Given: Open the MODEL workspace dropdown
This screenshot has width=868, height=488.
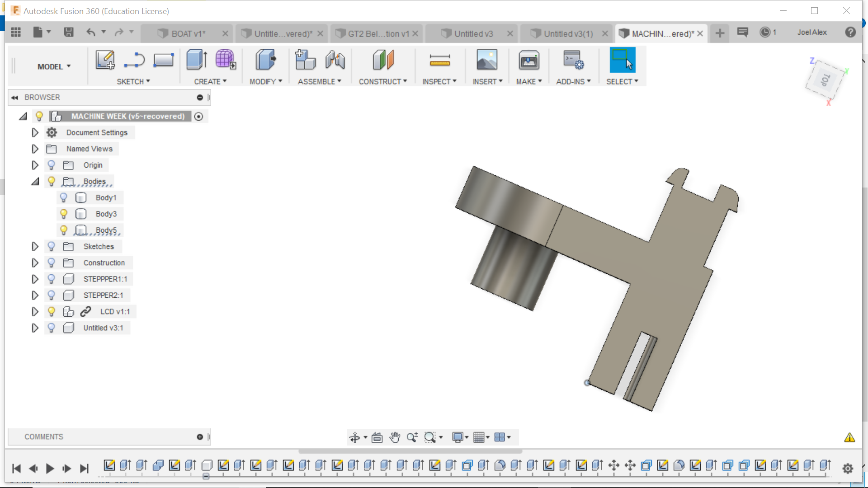Looking at the screenshot, I should (54, 66).
